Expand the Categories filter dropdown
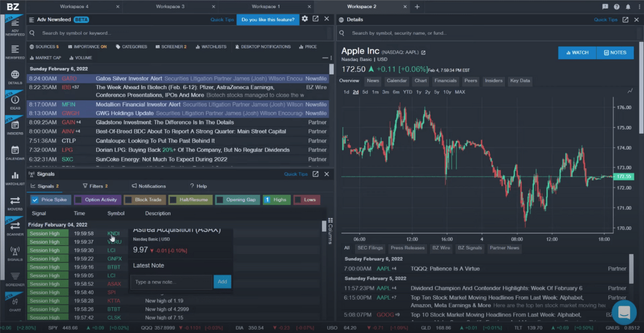Viewport: 644px width, 333px height. tap(131, 47)
